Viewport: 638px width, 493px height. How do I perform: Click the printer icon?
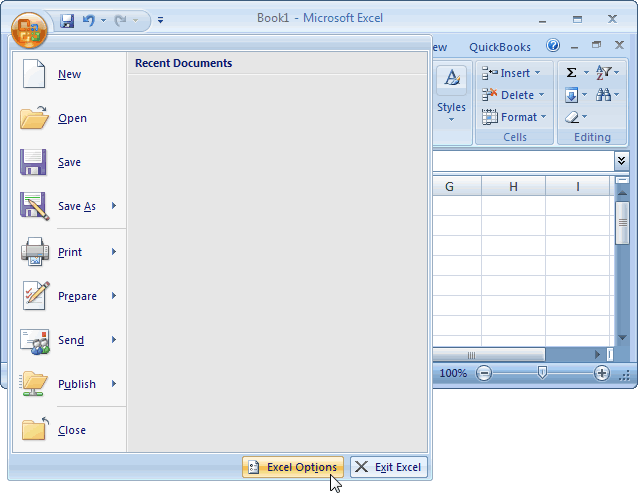35,252
